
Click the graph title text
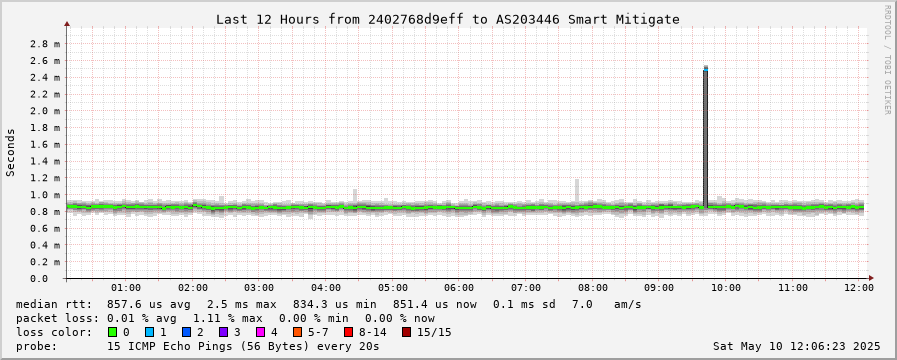point(448,19)
